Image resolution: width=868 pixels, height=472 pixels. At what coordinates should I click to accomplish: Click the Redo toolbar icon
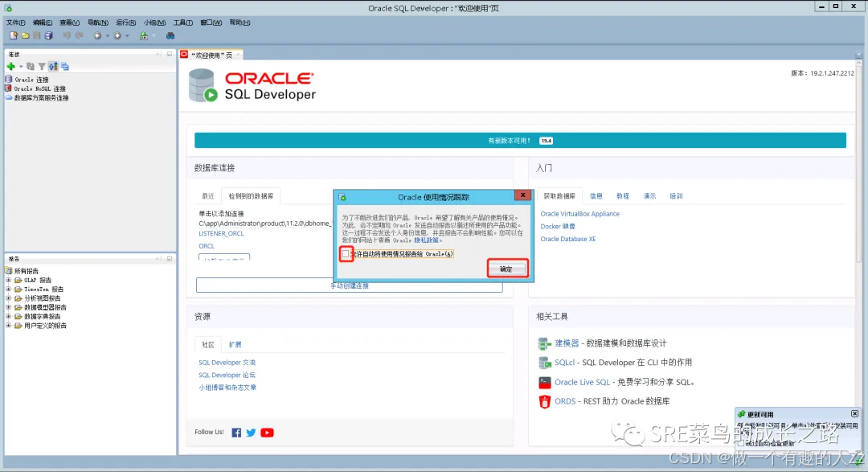[79, 35]
